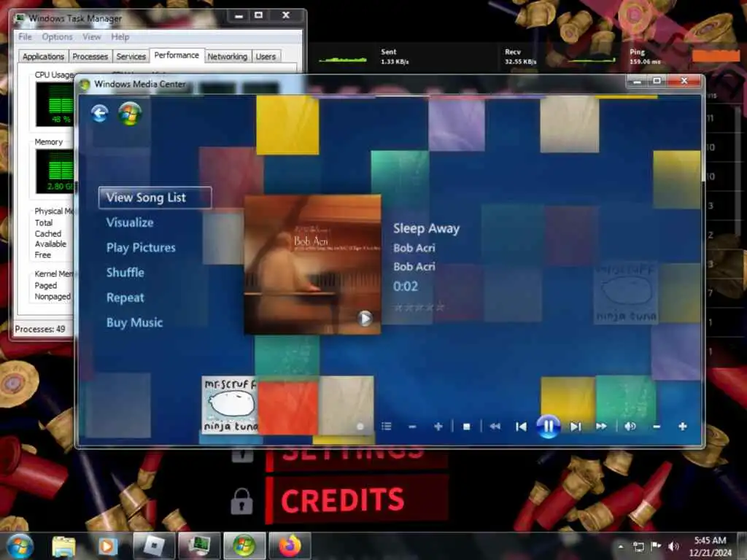Open the guide list icon in transport bar
Image resolution: width=747 pixels, height=560 pixels.
click(x=387, y=426)
